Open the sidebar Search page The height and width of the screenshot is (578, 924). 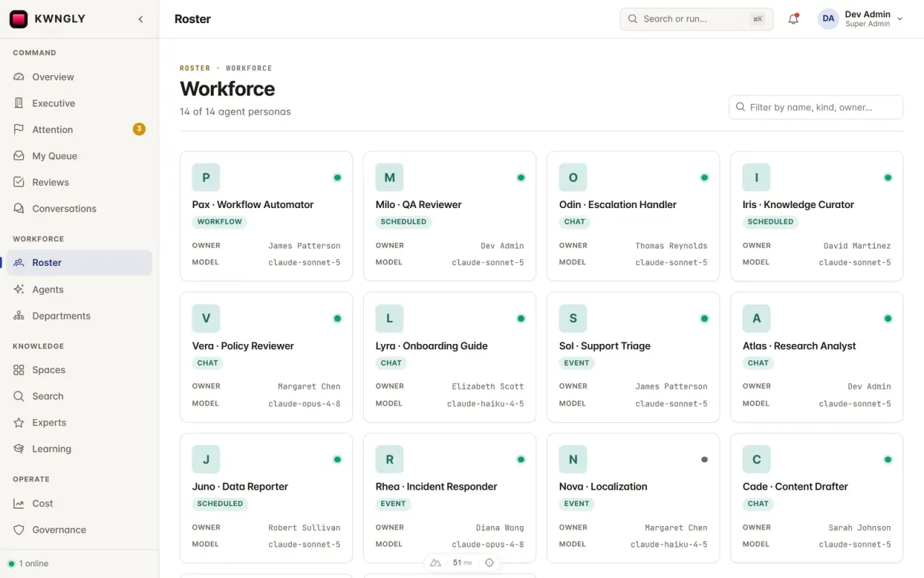click(79, 396)
